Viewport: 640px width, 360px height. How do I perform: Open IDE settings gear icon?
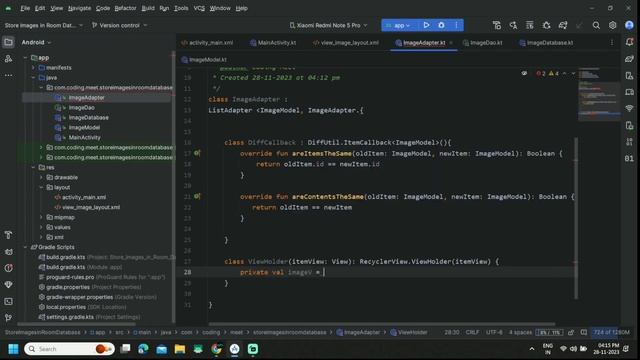click(612, 25)
